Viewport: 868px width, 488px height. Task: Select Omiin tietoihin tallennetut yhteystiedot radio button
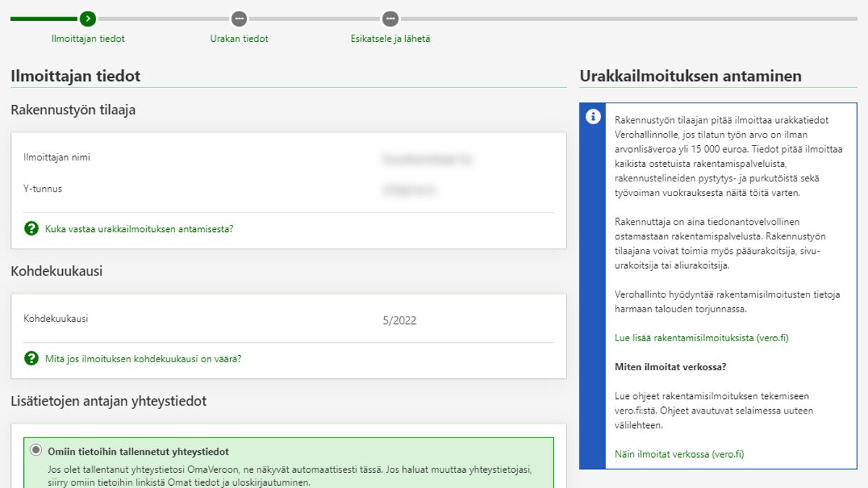click(35, 451)
